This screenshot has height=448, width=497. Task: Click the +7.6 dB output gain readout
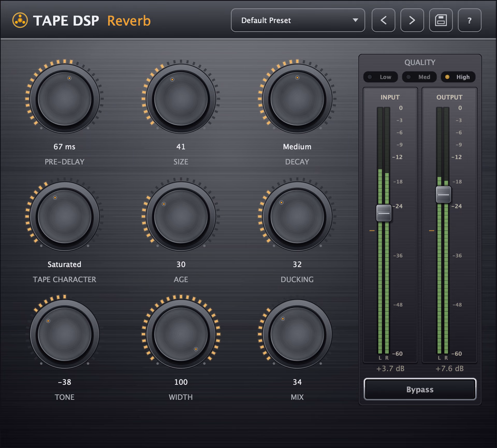click(x=449, y=368)
